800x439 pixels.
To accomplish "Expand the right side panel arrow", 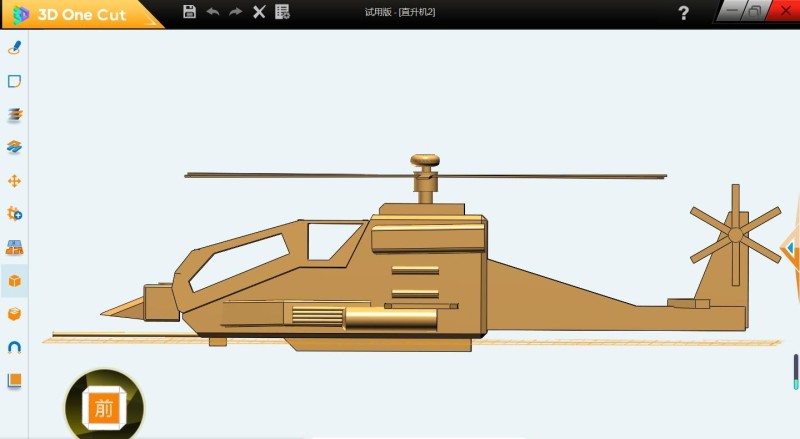I will tap(790, 248).
